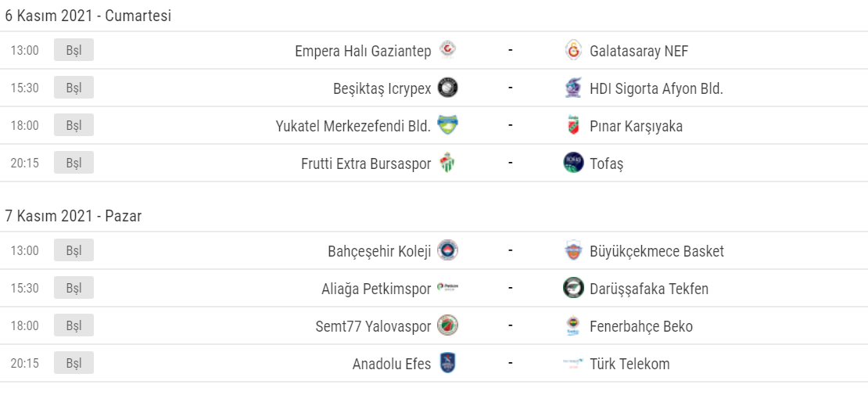The image size is (868, 406).
Task: Open the Aliağa Petkimspor team link
Action: tap(376, 289)
